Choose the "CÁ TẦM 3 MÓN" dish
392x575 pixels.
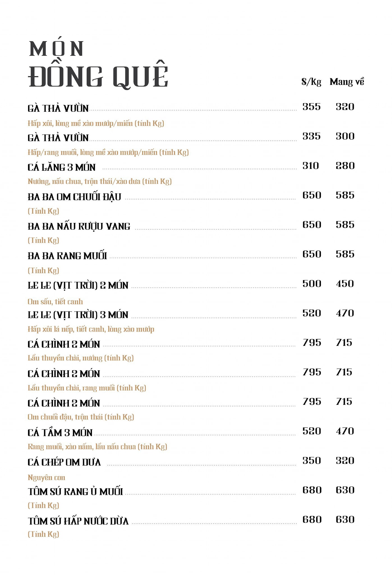coord(60,433)
